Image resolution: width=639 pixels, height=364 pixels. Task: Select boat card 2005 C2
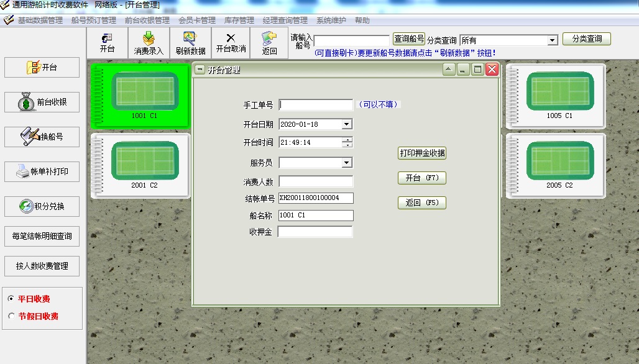(x=556, y=166)
